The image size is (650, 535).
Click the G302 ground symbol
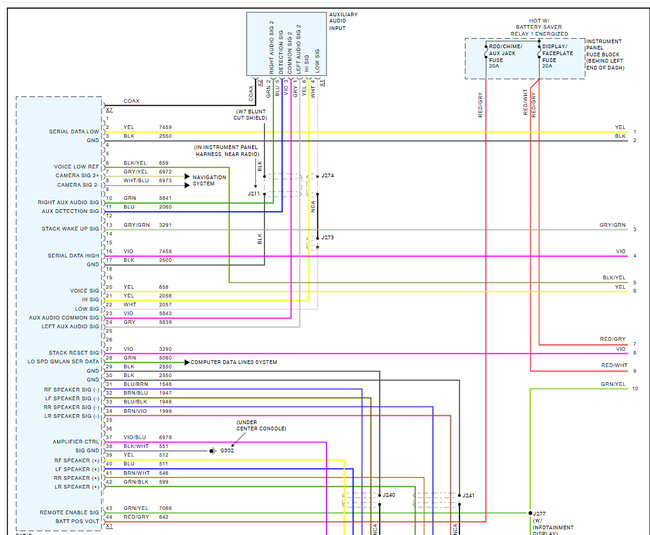tap(213, 451)
